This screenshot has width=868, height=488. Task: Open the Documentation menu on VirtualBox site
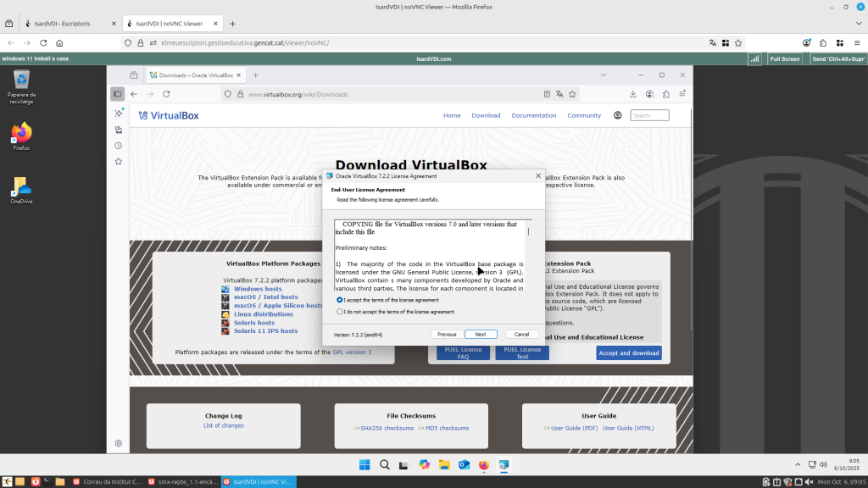[x=534, y=115]
